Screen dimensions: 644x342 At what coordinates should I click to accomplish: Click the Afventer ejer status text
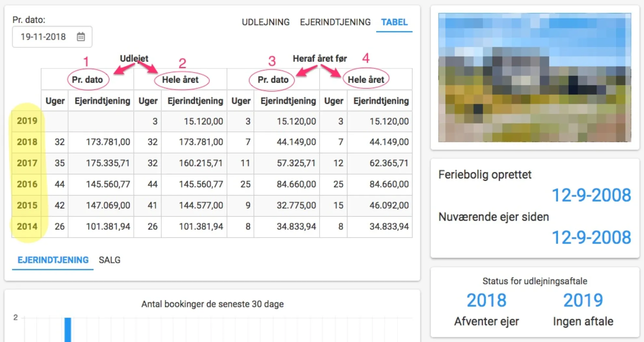(487, 321)
